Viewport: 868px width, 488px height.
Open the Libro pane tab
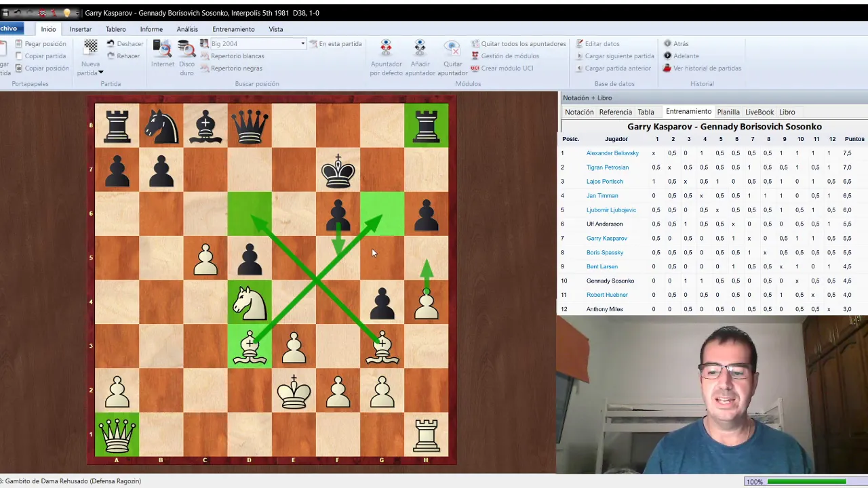[787, 112]
